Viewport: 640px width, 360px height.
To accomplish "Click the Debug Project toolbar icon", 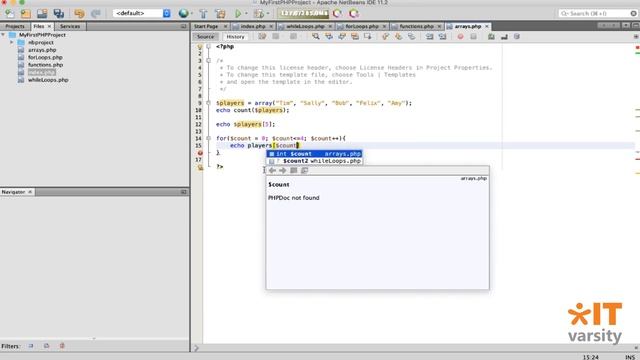I will click(x=259, y=13).
